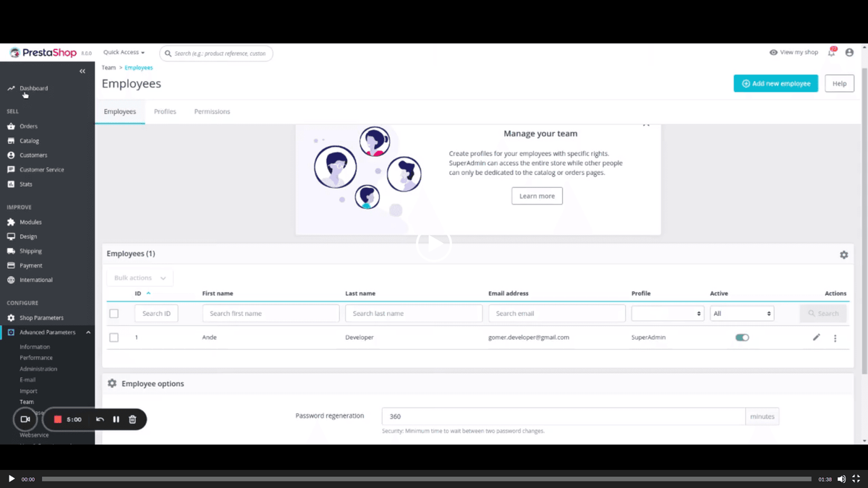Open the Profiles tab
The height and width of the screenshot is (488, 868).
click(165, 111)
